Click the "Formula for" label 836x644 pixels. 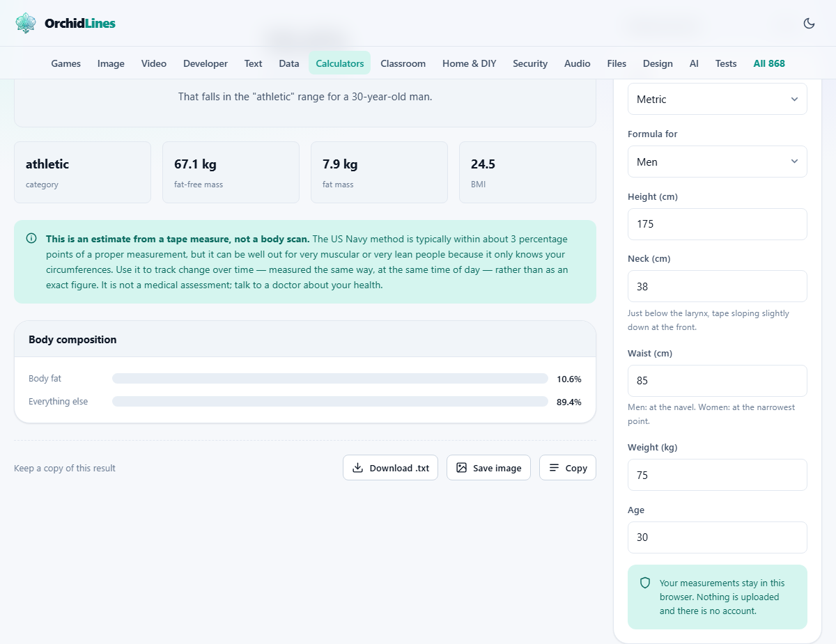653,134
